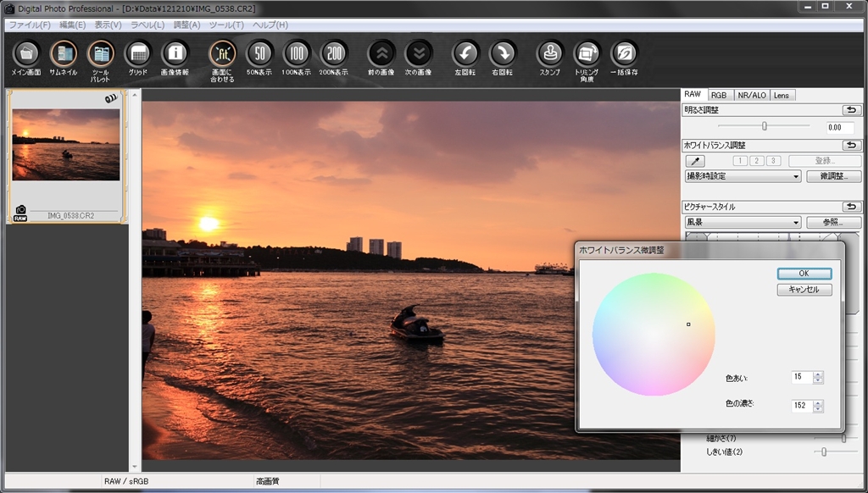Click the 50%表示 zoom icon

[259, 54]
